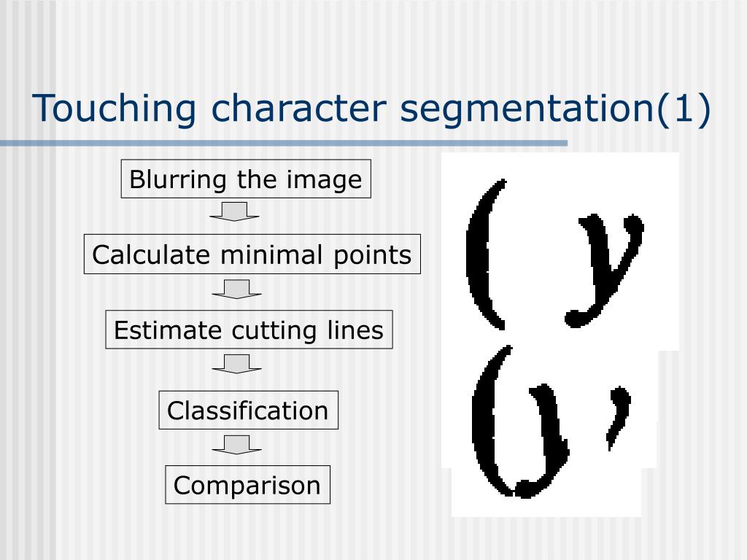Select the top touching characters picture
Screen dimensions: 747x560
point(560,252)
